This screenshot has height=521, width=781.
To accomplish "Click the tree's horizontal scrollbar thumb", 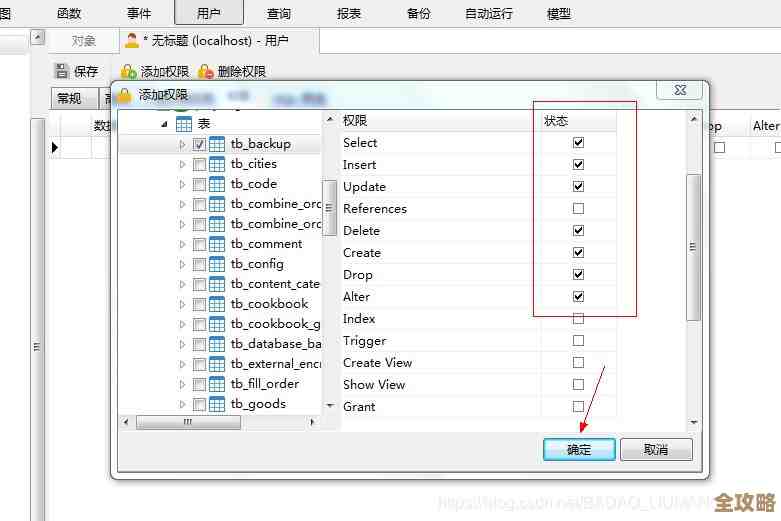I will pyautogui.click(x=188, y=422).
